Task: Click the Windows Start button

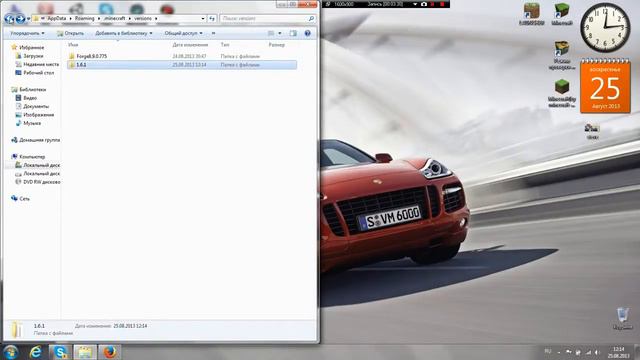Action: coord(10,352)
